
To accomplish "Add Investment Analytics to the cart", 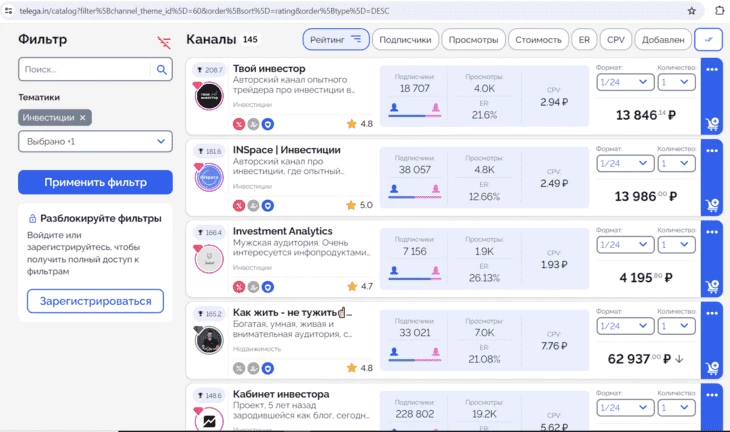I will pos(712,286).
